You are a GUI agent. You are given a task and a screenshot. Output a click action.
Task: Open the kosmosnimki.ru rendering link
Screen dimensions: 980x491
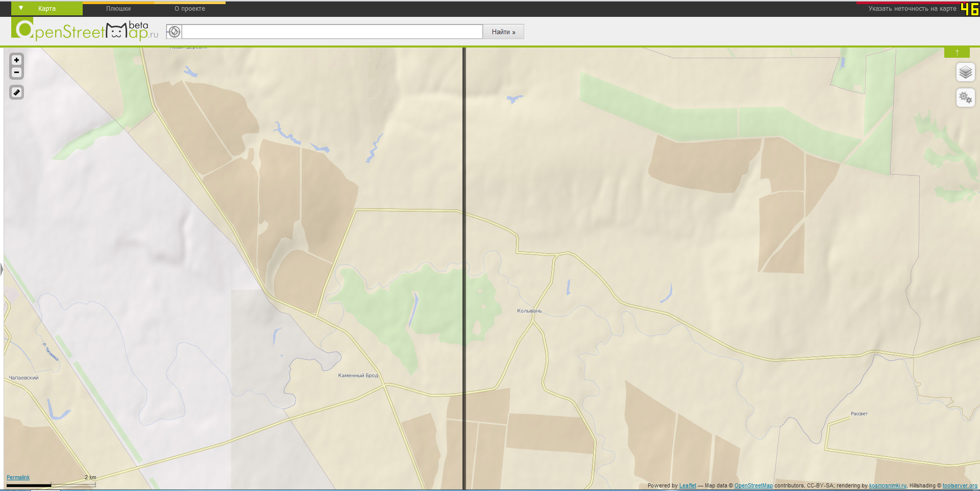(x=888, y=485)
